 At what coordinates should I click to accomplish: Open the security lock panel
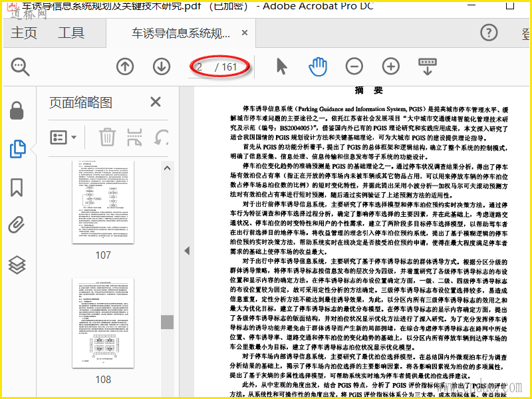click(x=17, y=110)
